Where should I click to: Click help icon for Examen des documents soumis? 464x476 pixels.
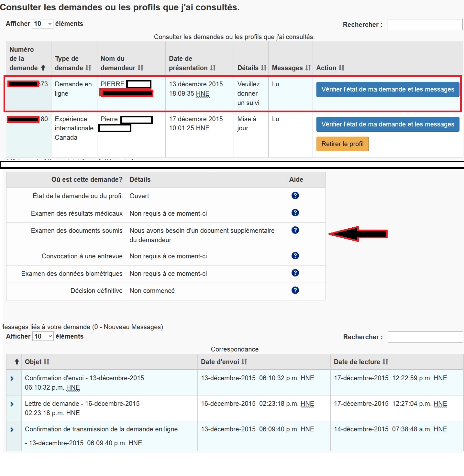[x=295, y=230]
